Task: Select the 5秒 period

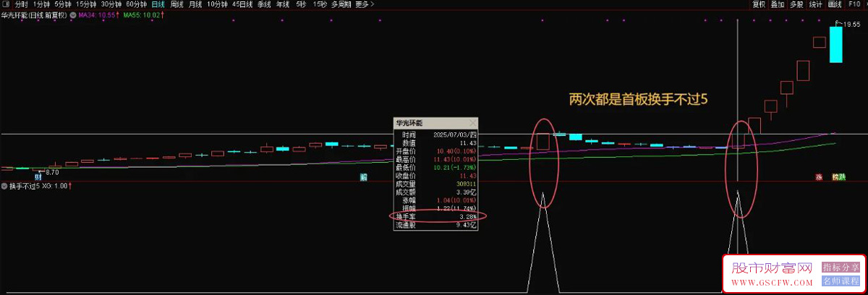Action: coord(300,4)
